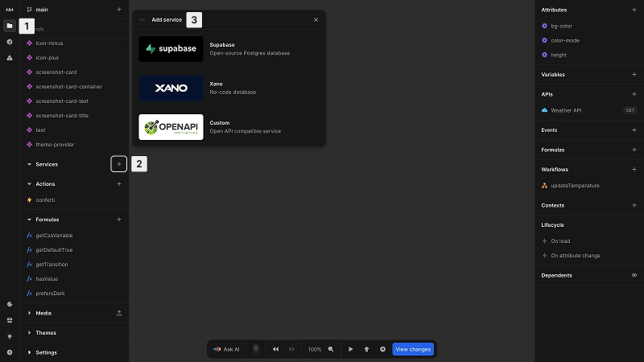Add a new attribute
Viewport: 644px width, 362px height.
(634, 10)
